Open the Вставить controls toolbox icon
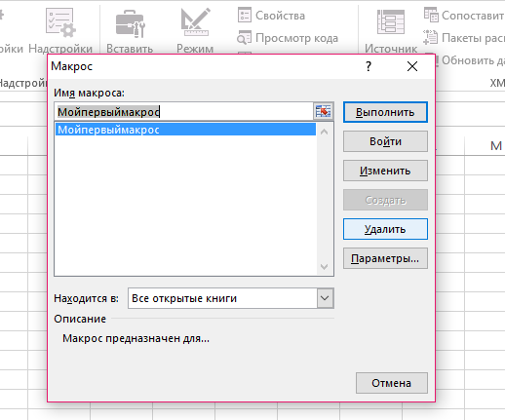Screen dimensions: 505x420 click(130, 23)
